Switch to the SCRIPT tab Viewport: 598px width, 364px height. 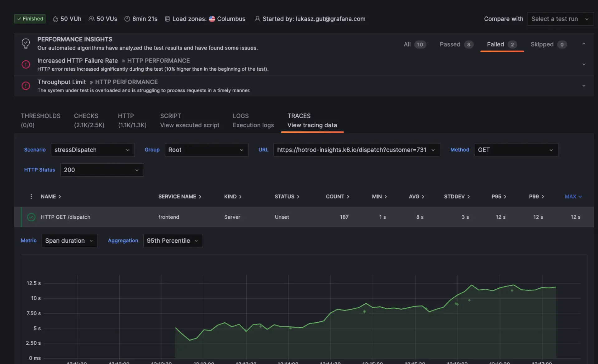click(x=190, y=120)
